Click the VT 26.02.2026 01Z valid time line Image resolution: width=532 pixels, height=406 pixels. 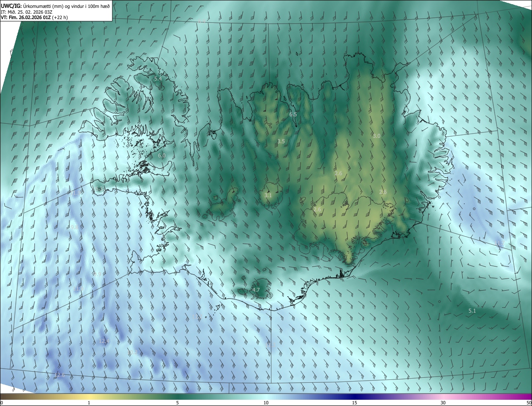34,18
